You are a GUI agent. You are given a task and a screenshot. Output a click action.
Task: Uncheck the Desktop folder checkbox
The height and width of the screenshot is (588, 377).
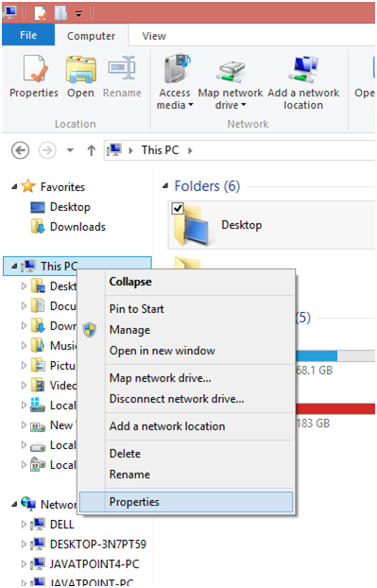coord(178,208)
